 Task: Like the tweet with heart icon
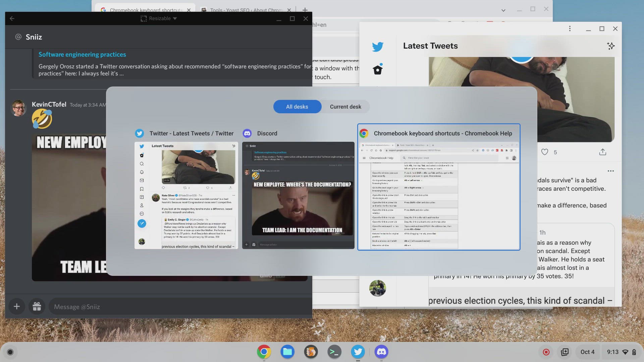[x=545, y=152]
